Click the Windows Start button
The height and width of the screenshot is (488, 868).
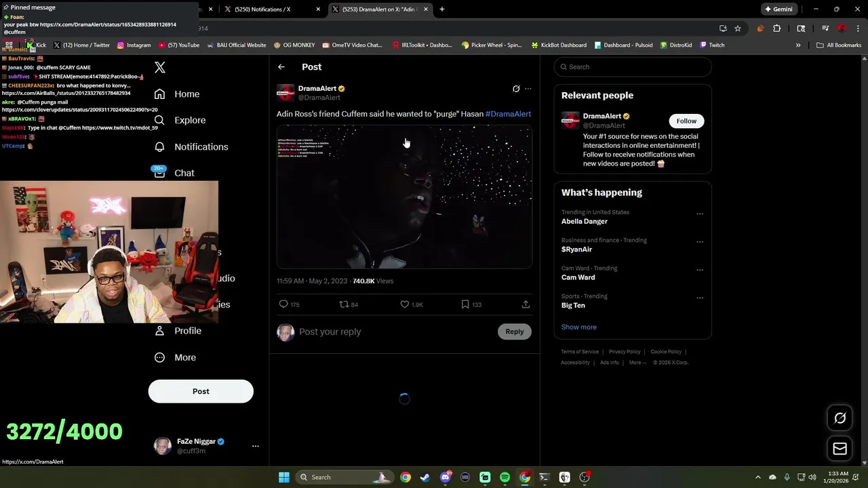pos(284,477)
